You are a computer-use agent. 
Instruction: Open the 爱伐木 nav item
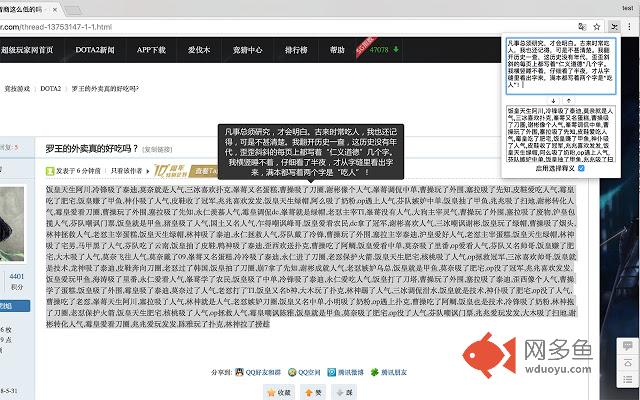point(199,50)
